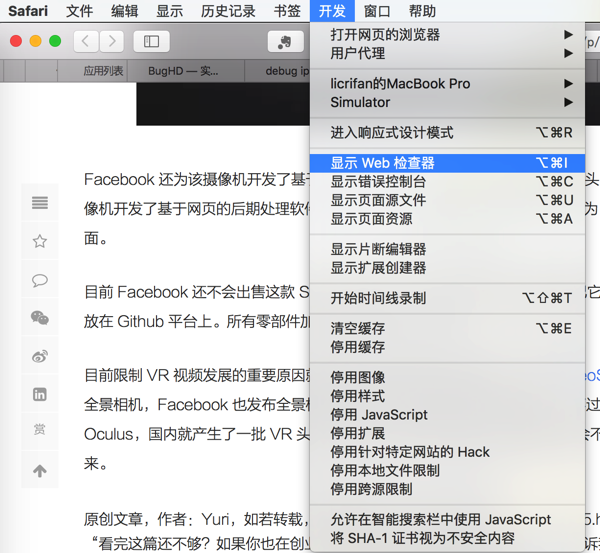Toggle 停用图像 option
Image resolution: width=600 pixels, height=553 pixels.
point(447,377)
